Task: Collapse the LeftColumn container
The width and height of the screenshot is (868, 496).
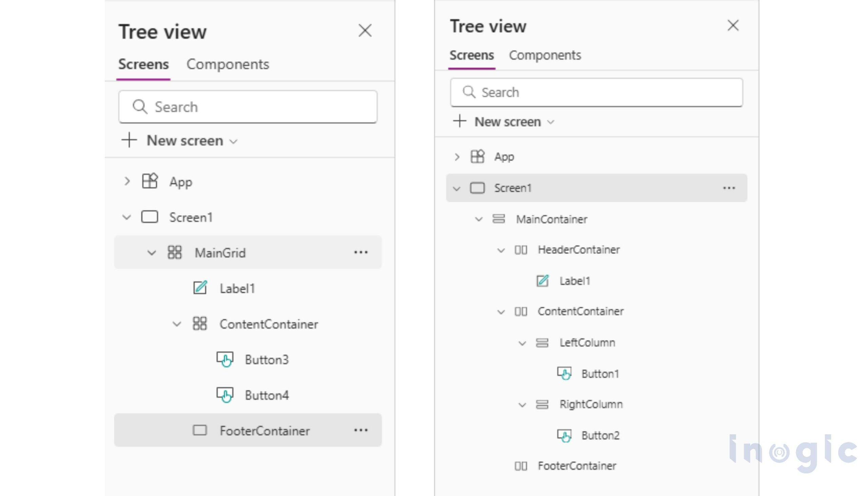Action: (522, 343)
